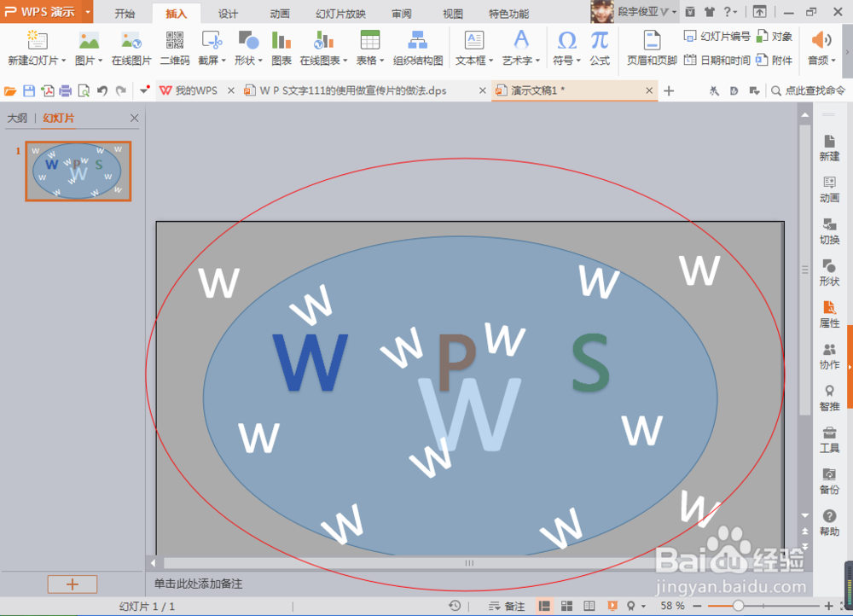Screen dimensions: 853x616
Task: Open 帮助 help in right sidebar
Action: coord(829,523)
